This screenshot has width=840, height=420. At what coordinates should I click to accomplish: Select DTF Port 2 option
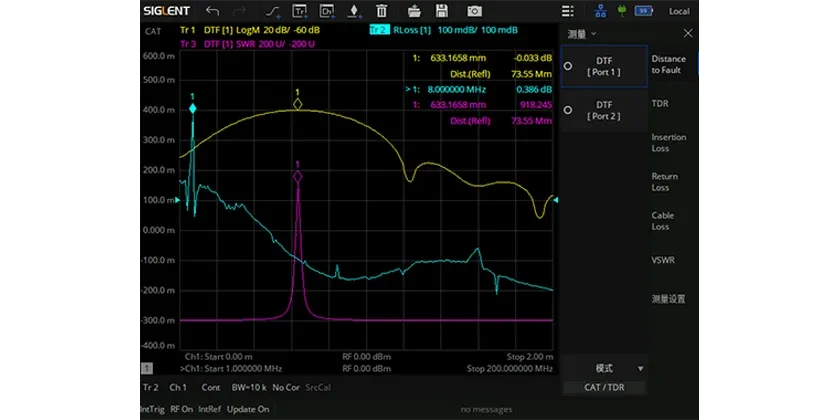pyautogui.click(x=604, y=110)
